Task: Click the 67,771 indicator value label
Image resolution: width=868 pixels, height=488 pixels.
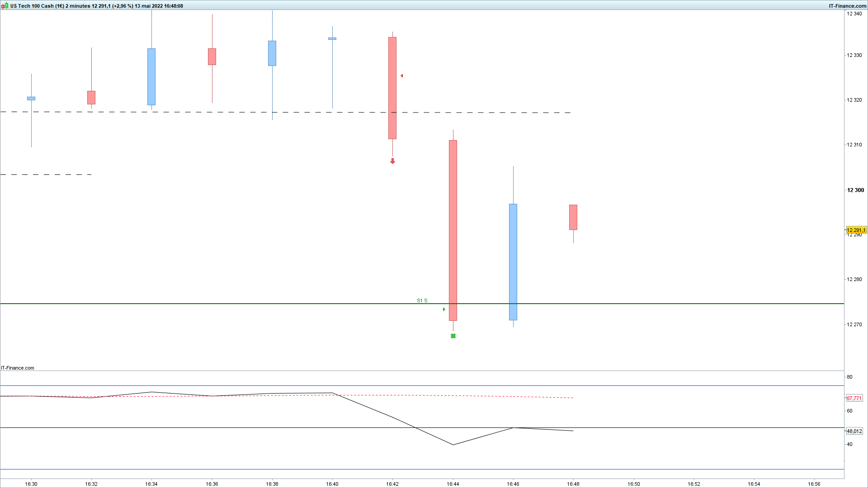Action: (854, 398)
